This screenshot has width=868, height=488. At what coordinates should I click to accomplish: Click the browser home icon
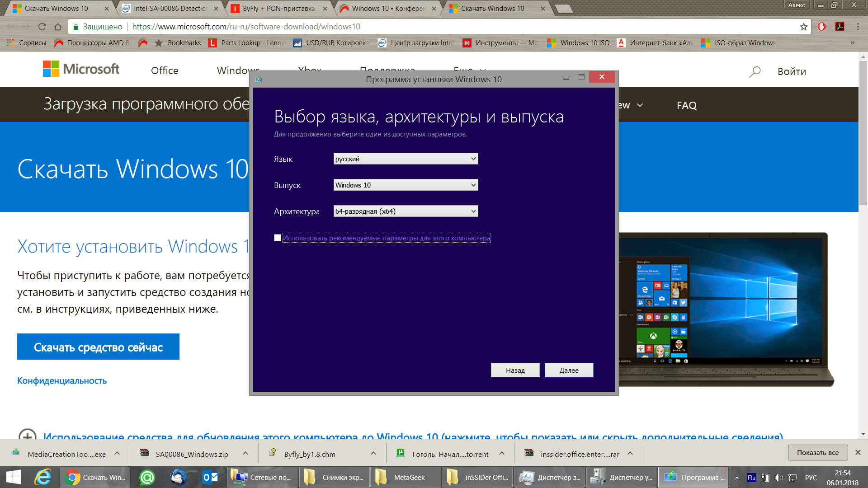pyautogui.click(x=58, y=27)
